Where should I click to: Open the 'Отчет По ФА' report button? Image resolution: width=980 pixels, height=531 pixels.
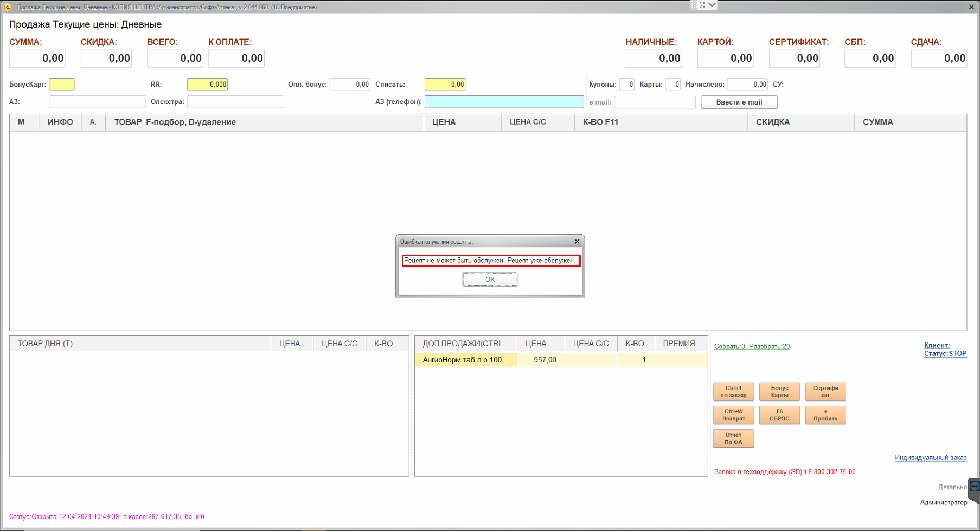tap(733, 438)
